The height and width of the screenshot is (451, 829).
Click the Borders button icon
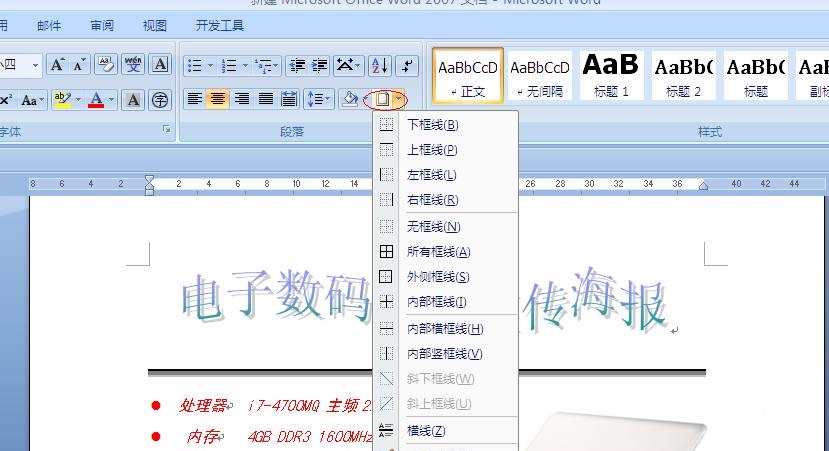click(x=382, y=99)
